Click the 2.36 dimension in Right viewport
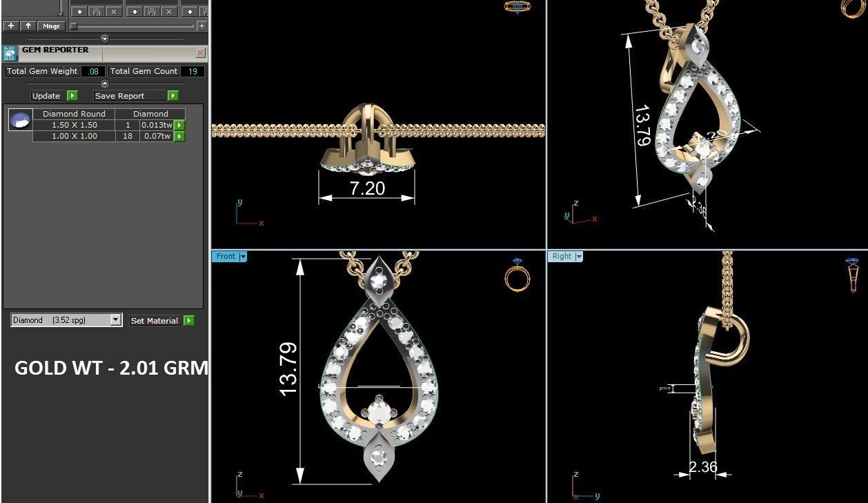The height and width of the screenshot is (503, 868). (x=703, y=467)
